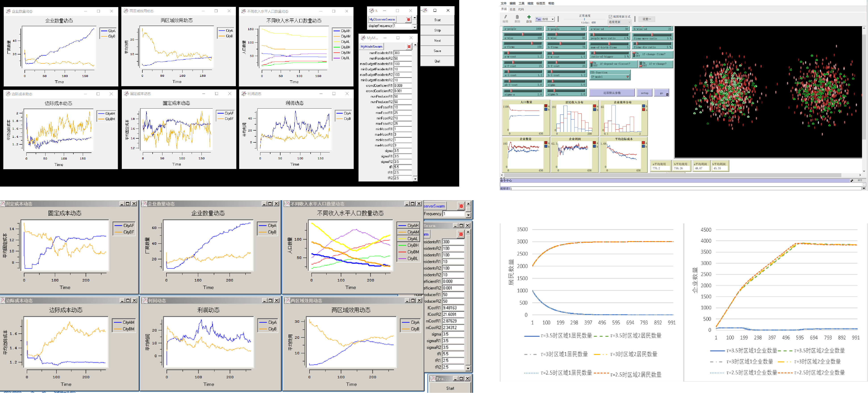Click Swarm icon in 利润动态 window title bar
The image size is (868, 393).
pos(243,94)
